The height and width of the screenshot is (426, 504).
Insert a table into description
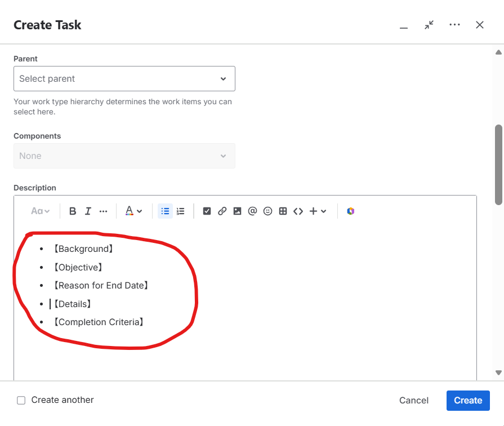[x=283, y=211]
